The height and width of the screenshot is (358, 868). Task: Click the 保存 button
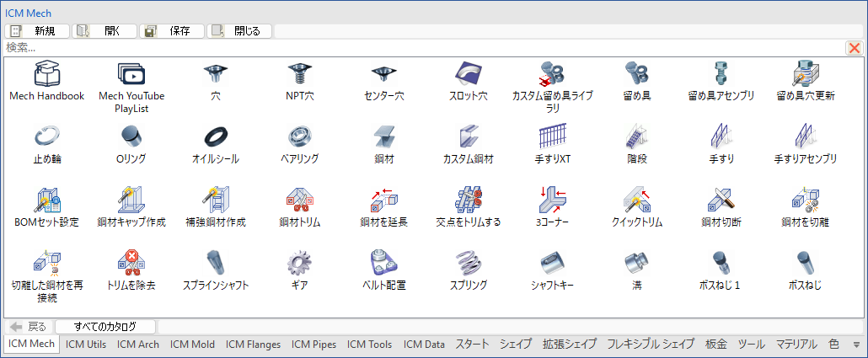pos(172,31)
